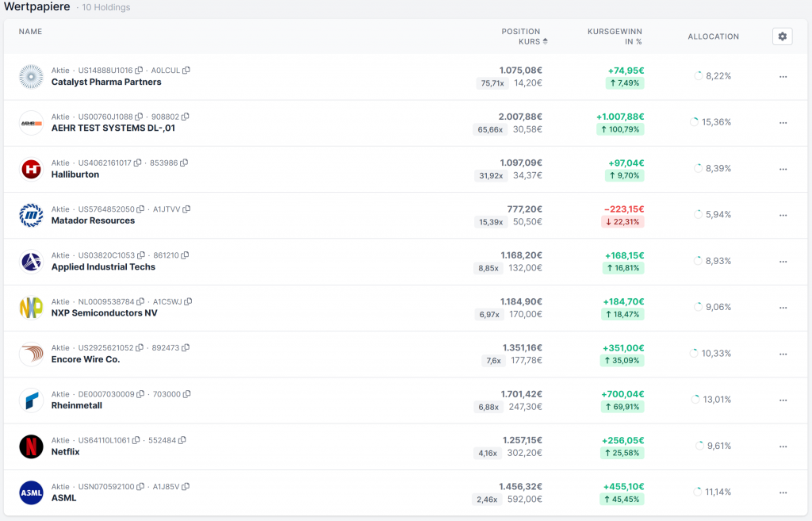Screen dimensions: 812x521
Task: Copy Applied Industrial Techs ISIN US03820C1053
Action: (x=141, y=255)
